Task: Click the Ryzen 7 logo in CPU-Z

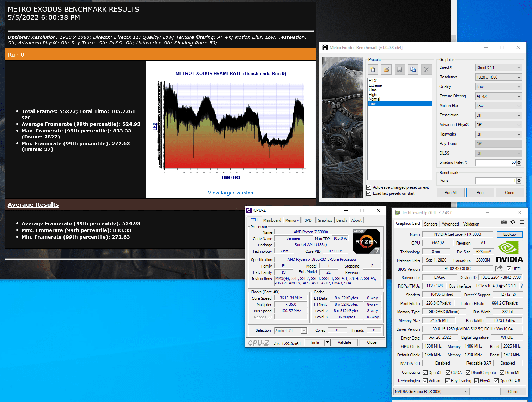Action: (367, 241)
